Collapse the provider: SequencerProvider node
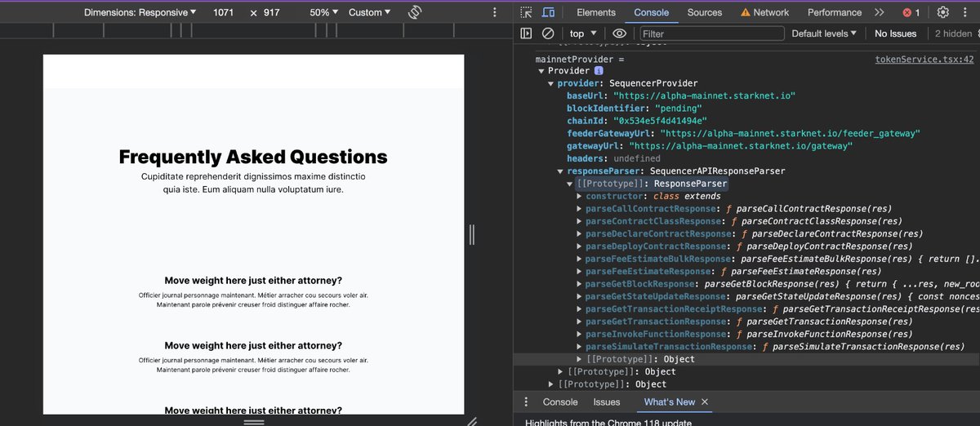 (550, 83)
